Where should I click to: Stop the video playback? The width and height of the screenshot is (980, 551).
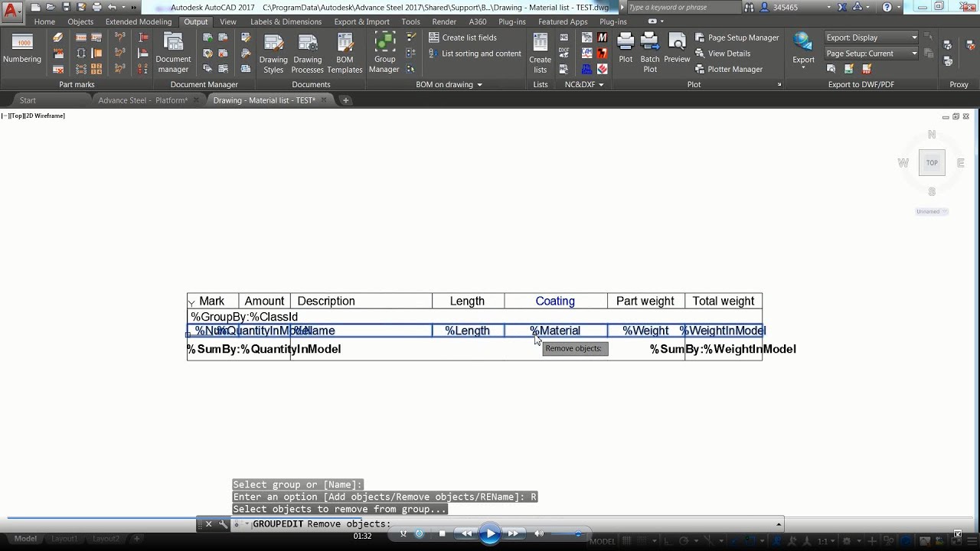tap(442, 533)
